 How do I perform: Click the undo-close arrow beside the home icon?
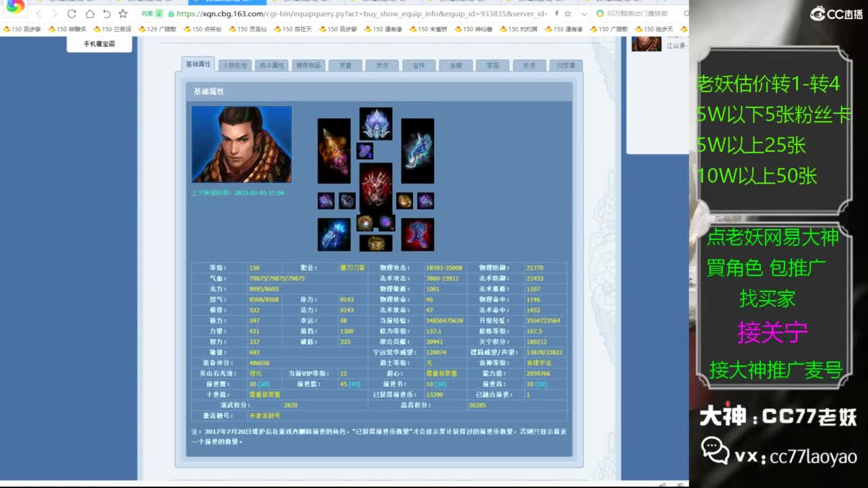coord(106,14)
